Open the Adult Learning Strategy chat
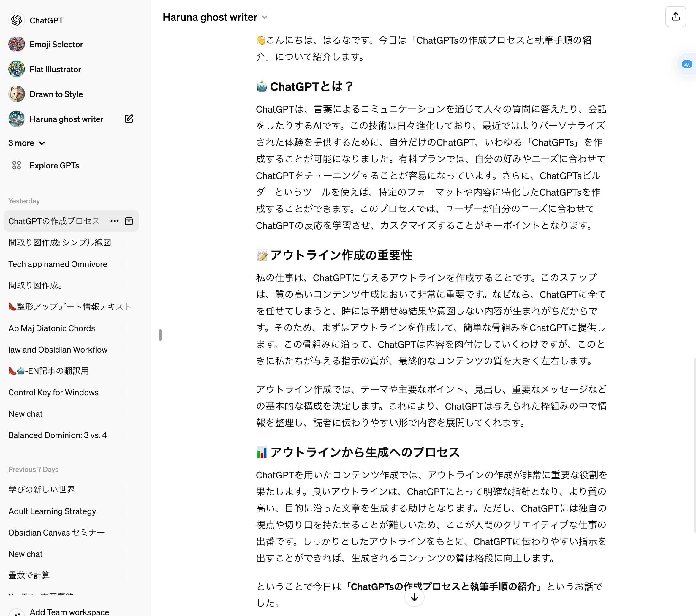696x616 pixels. tap(52, 511)
